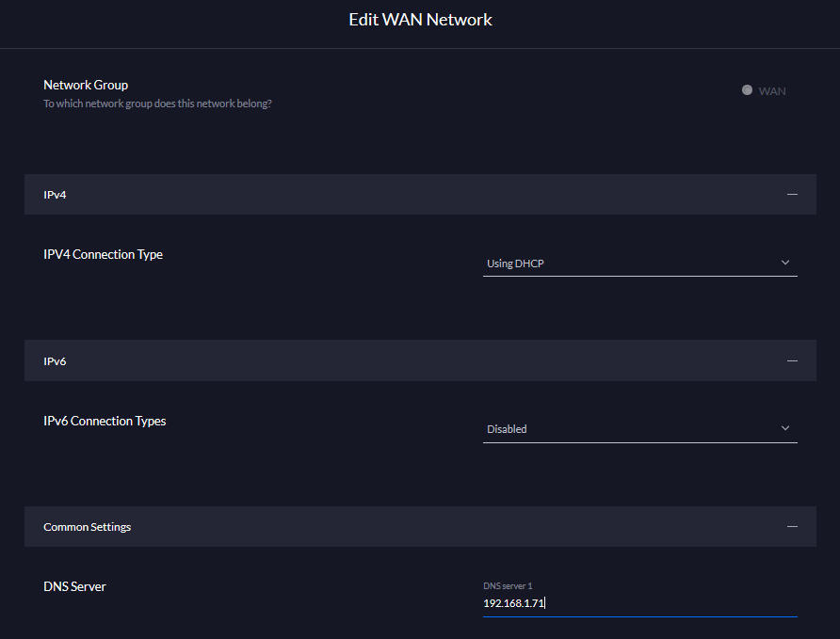Click the chevron arrow beside Using DHCP
The width and height of the screenshot is (840, 639).
785,263
